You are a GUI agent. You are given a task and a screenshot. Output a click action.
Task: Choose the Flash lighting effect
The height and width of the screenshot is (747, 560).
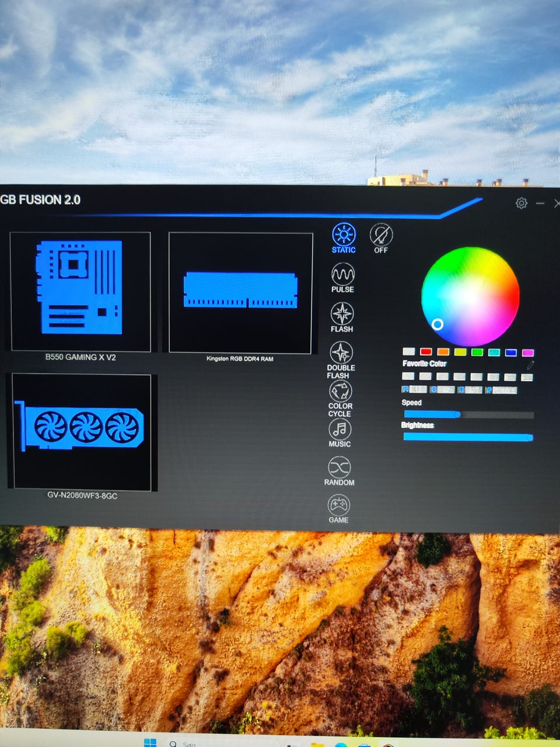pyautogui.click(x=342, y=317)
